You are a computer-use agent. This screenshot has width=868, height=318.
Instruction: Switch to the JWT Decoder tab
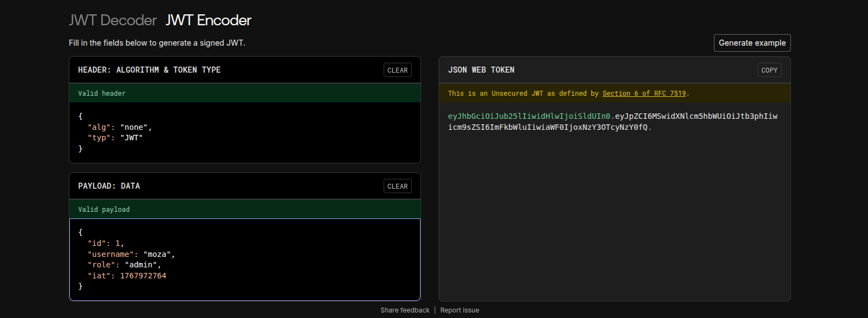coord(112,20)
